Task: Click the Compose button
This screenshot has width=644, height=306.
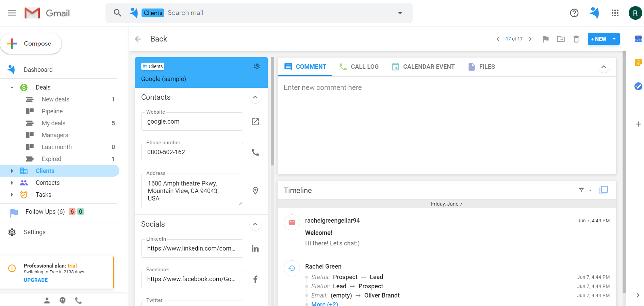Action: pos(31,44)
